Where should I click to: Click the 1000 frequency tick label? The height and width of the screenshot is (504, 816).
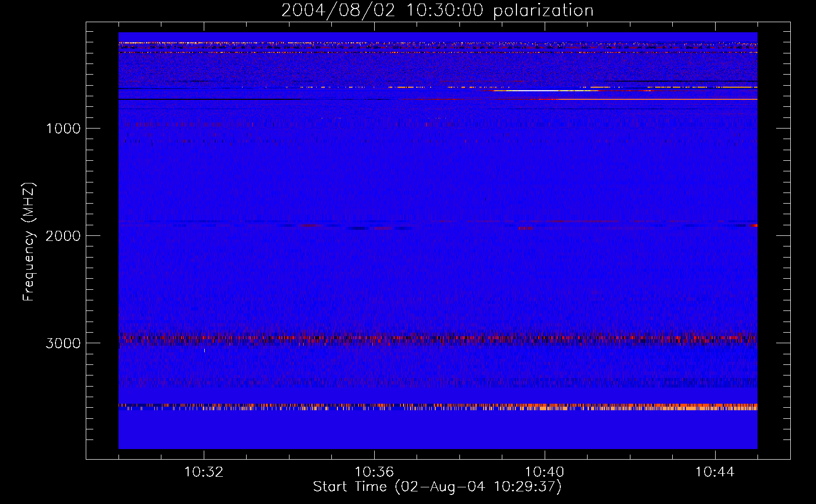tap(64, 129)
